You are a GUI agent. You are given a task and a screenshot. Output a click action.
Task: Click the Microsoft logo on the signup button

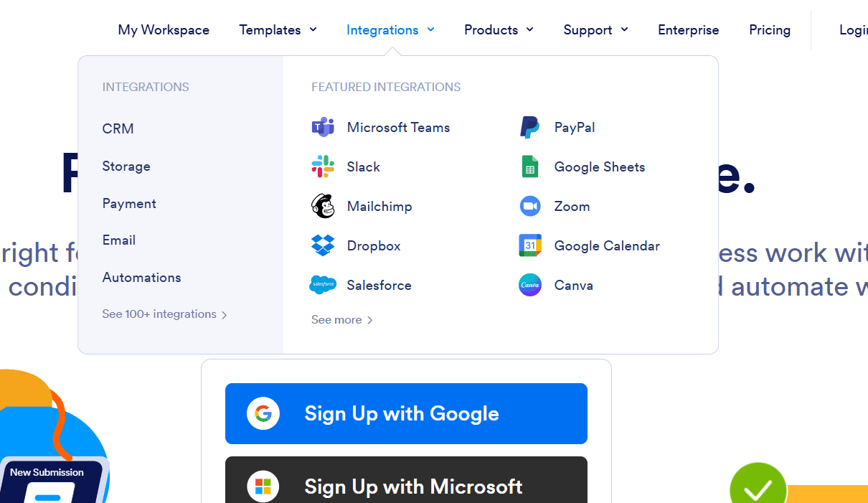pos(263,486)
